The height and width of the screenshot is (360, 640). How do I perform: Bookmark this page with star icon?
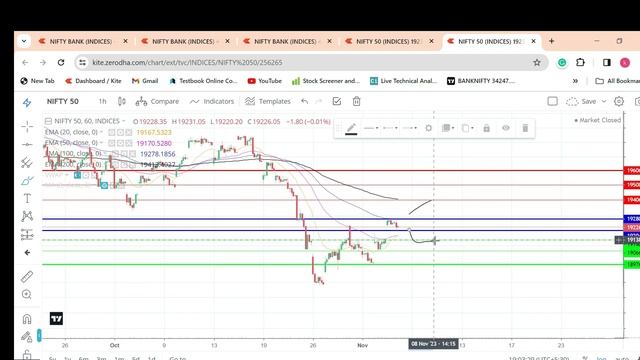(537, 62)
